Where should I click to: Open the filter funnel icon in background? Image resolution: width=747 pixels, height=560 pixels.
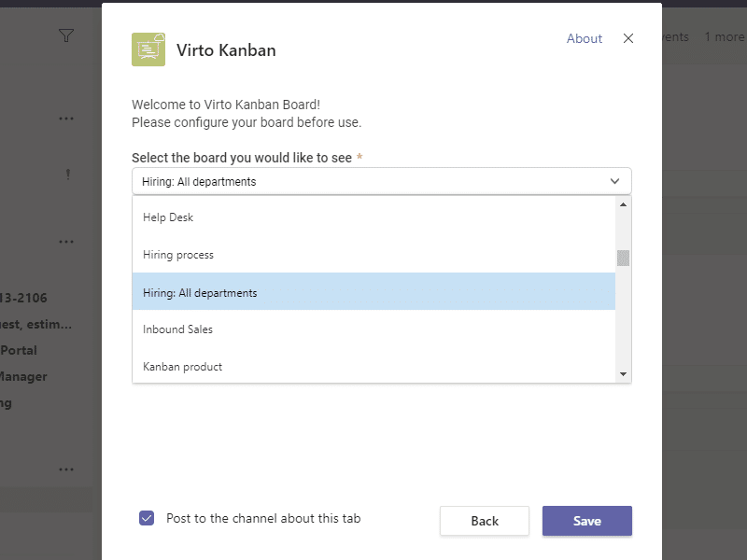pyautogui.click(x=66, y=35)
